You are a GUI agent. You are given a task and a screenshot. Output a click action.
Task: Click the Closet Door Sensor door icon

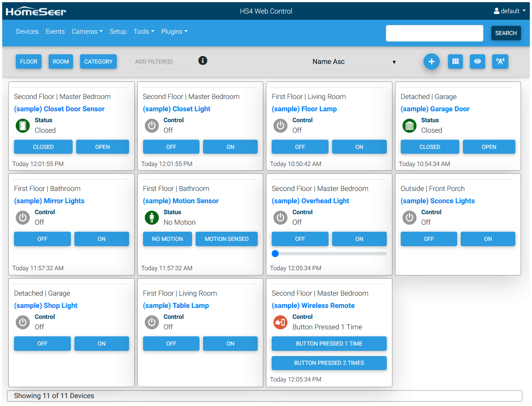pyautogui.click(x=23, y=126)
